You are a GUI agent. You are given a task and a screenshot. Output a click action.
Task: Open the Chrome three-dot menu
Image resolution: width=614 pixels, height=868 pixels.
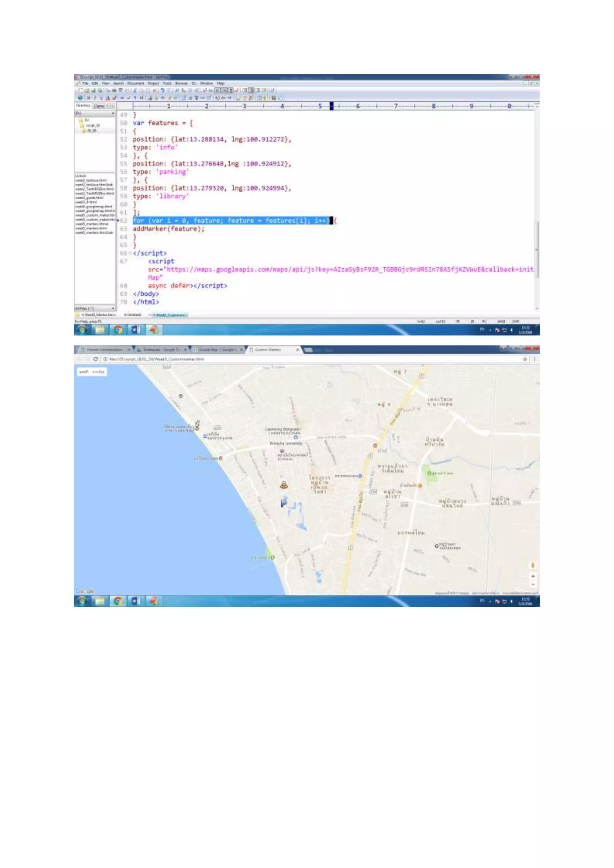pos(535,359)
